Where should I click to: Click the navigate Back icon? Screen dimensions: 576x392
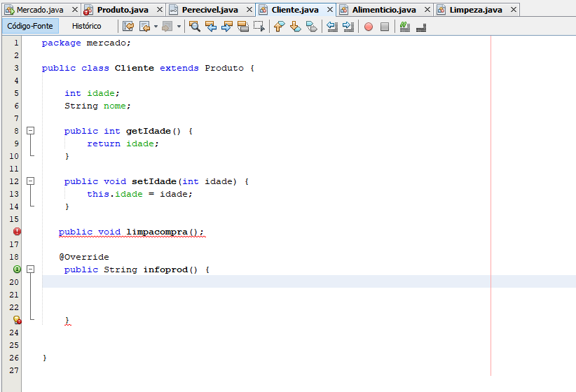145,27
